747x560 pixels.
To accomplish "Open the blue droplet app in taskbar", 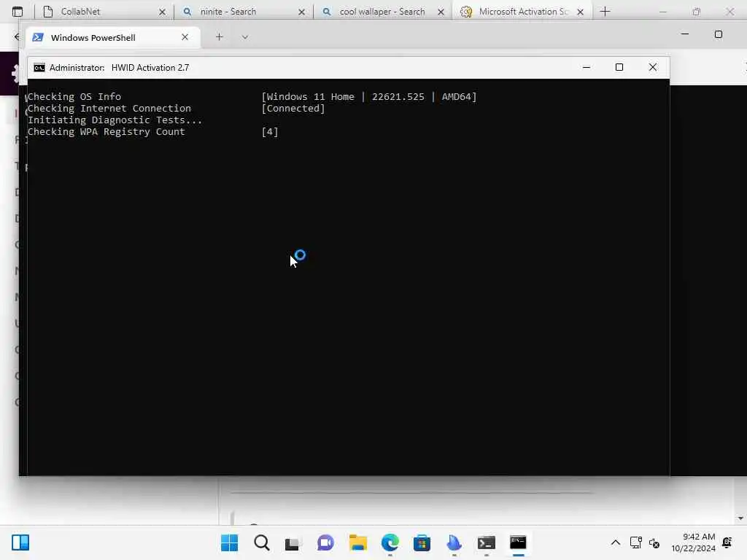I will [454, 542].
